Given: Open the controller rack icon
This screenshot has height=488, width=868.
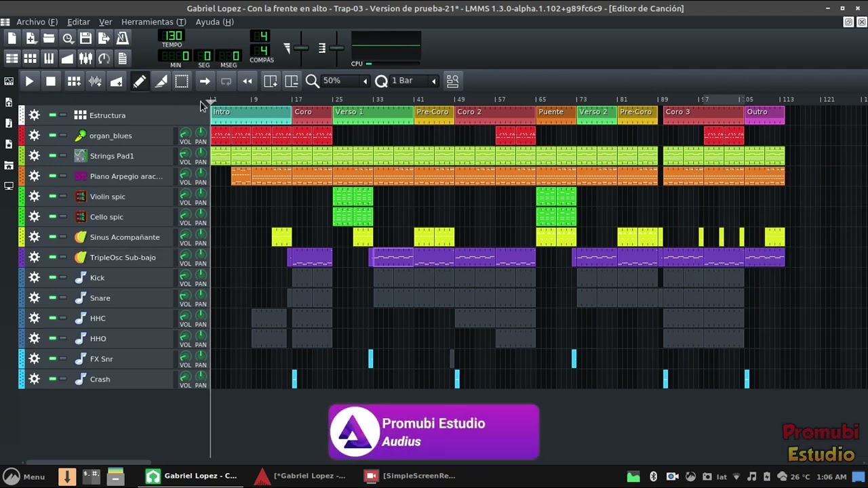Looking at the screenshot, I should tap(104, 58).
